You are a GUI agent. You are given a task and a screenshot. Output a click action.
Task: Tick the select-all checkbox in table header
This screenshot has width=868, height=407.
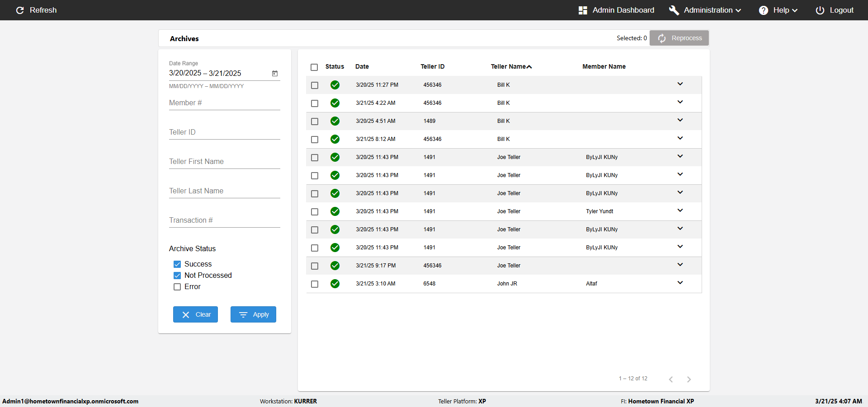[314, 67]
